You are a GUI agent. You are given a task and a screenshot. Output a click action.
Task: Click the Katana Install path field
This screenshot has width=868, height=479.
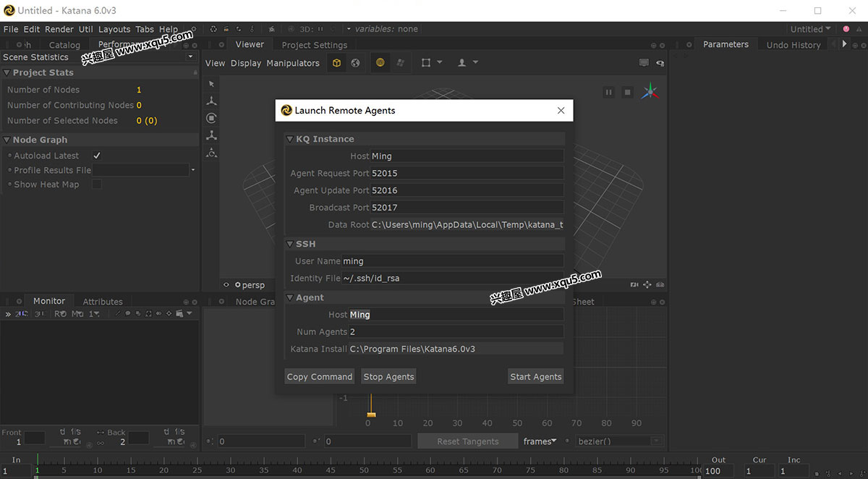tap(456, 349)
